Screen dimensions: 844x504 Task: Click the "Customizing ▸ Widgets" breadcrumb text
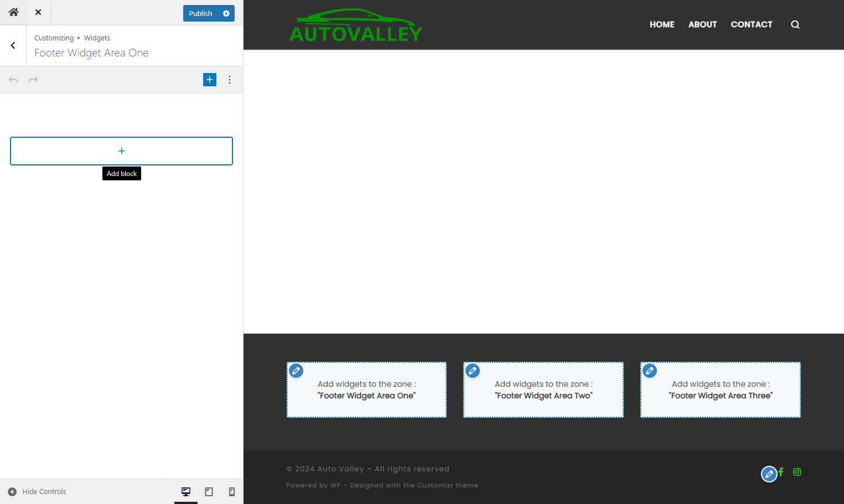(72, 38)
